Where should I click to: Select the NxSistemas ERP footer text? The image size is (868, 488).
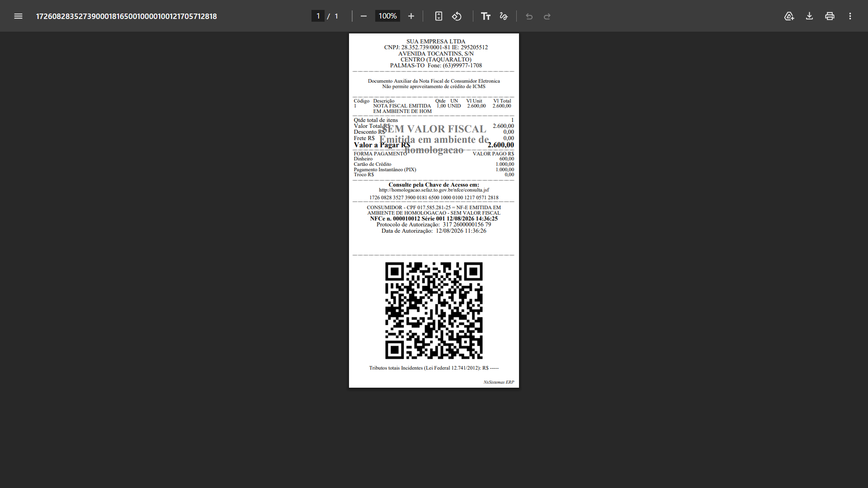click(499, 382)
